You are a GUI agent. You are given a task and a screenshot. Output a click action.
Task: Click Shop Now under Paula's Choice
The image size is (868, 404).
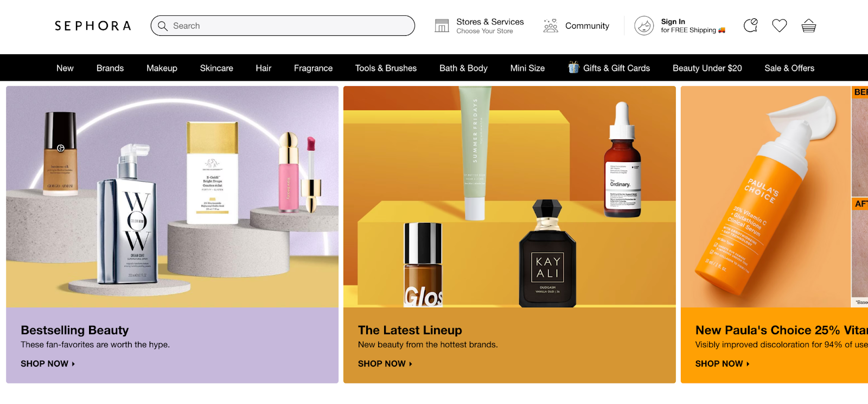point(723,363)
